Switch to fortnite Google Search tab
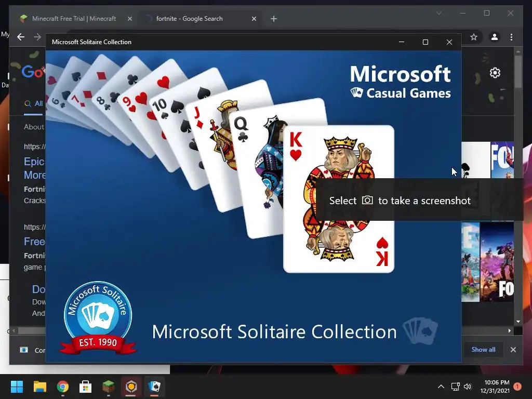This screenshot has width=532, height=399. (200, 19)
